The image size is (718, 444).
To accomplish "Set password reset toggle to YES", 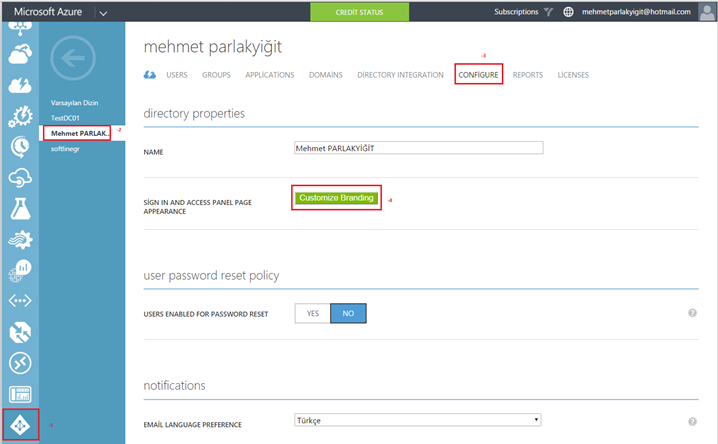I will coord(313,314).
